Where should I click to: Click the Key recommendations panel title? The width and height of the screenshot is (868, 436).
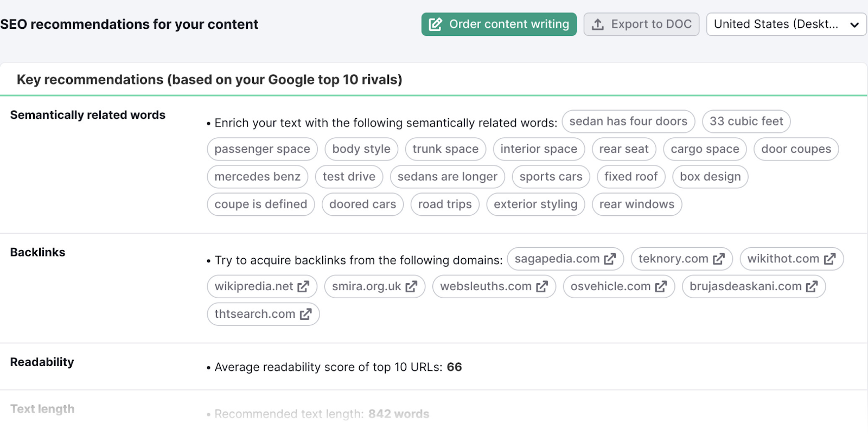pyautogui.click(x=209, y=80)
